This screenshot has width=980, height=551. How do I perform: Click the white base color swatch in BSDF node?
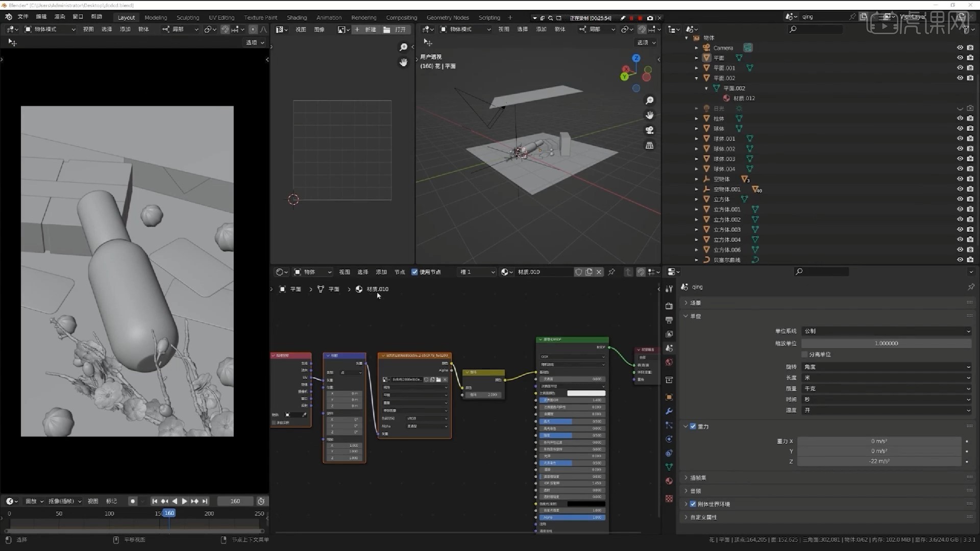(x=586, y=393)
